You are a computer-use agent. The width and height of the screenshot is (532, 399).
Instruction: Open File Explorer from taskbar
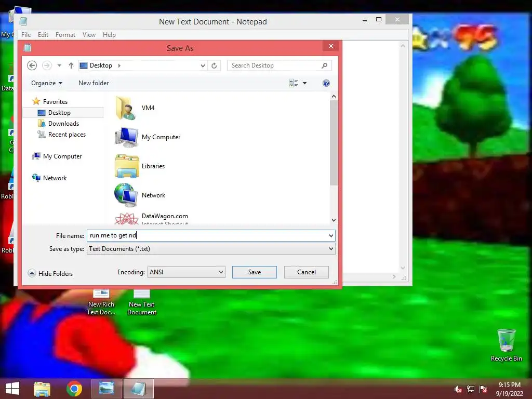[42, 389]
